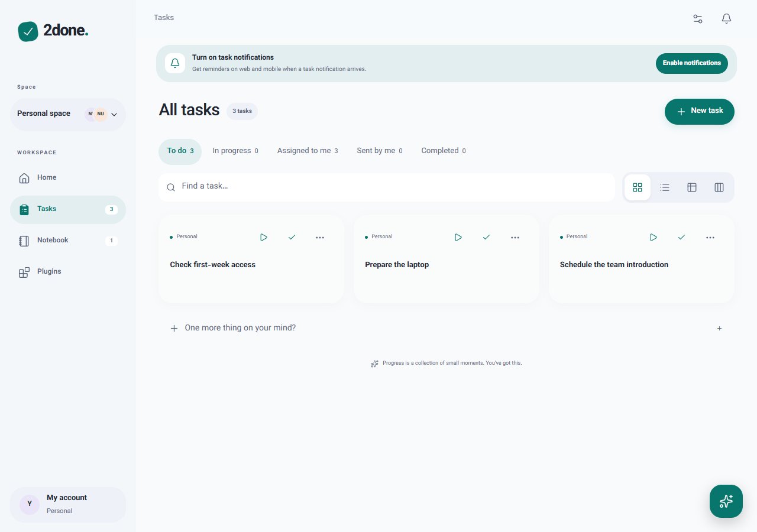
Task: Open the Check first-week access card title
Action: point(213,265)
